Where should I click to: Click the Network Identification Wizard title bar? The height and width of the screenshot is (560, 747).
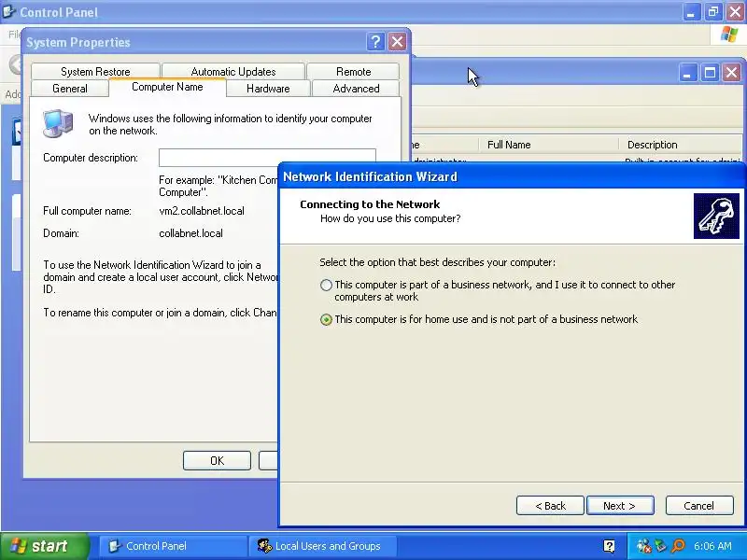click(x=512, y=176)
